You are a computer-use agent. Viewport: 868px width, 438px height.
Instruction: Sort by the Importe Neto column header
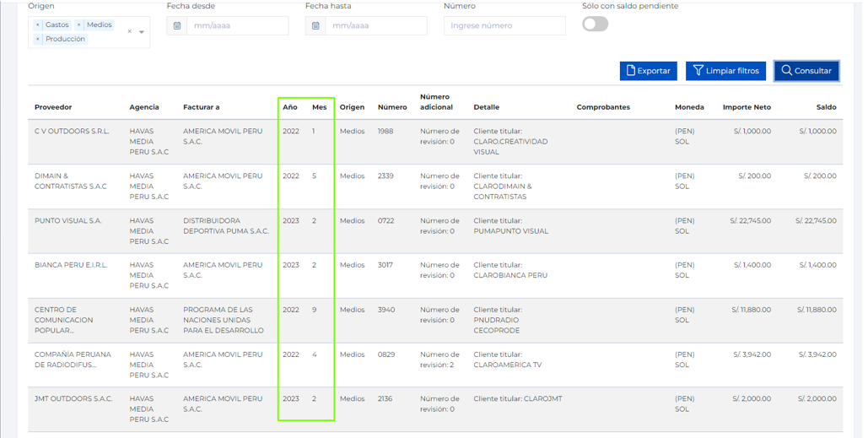(747, 107)
